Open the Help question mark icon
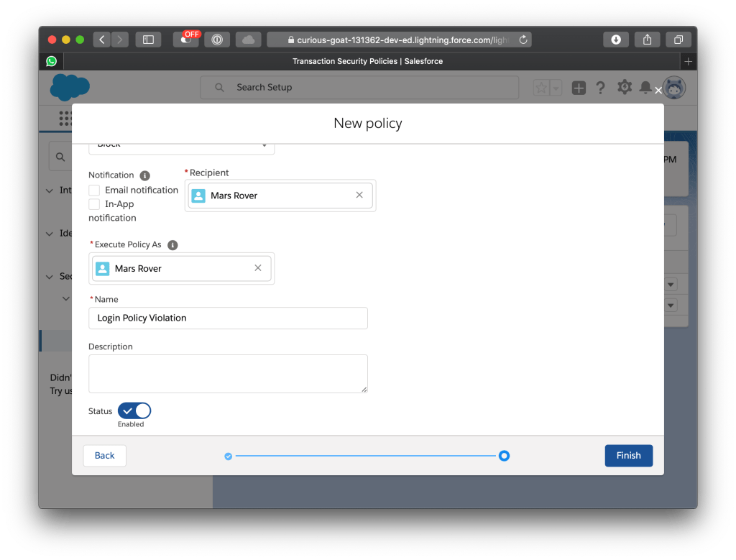Screen dimensions: 736x560 (601, 88)
